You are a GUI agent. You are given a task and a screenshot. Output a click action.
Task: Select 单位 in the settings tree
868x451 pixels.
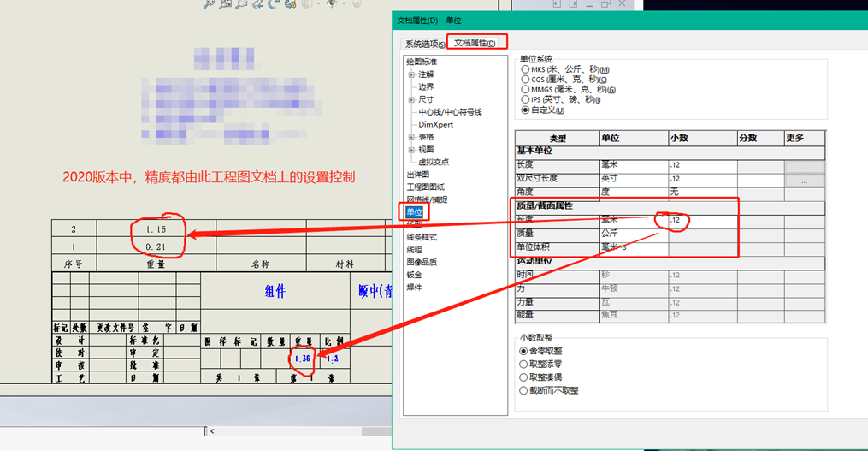coord(415,211)
